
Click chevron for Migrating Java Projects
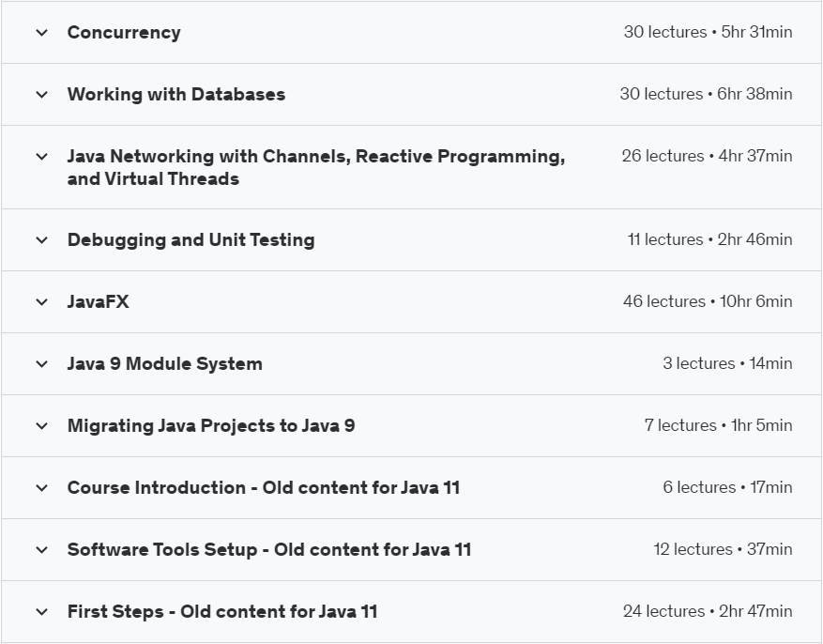point(41,426)
